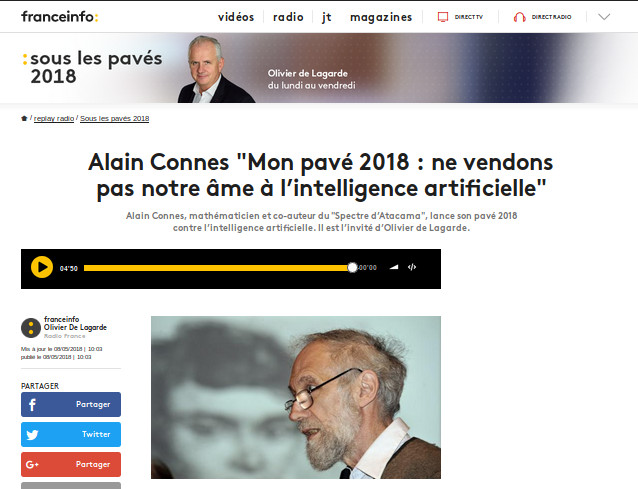Open Sous les pavés 2018 breadcrumb link
Viewport: 638px width, 489px height.
115,118
